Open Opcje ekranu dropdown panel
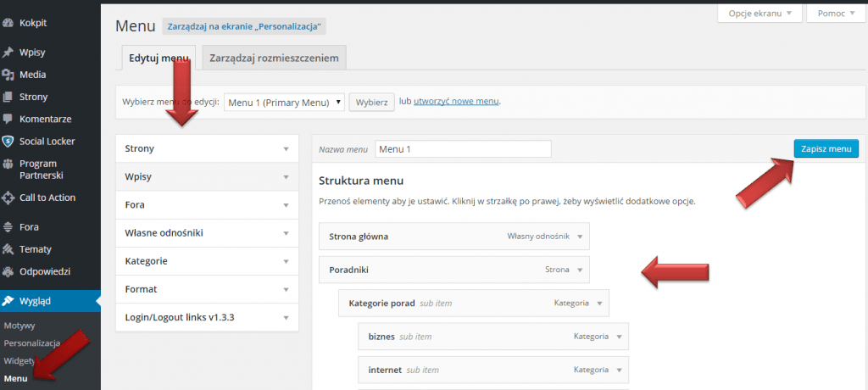The image size is (868, 390). pos(759,14)
